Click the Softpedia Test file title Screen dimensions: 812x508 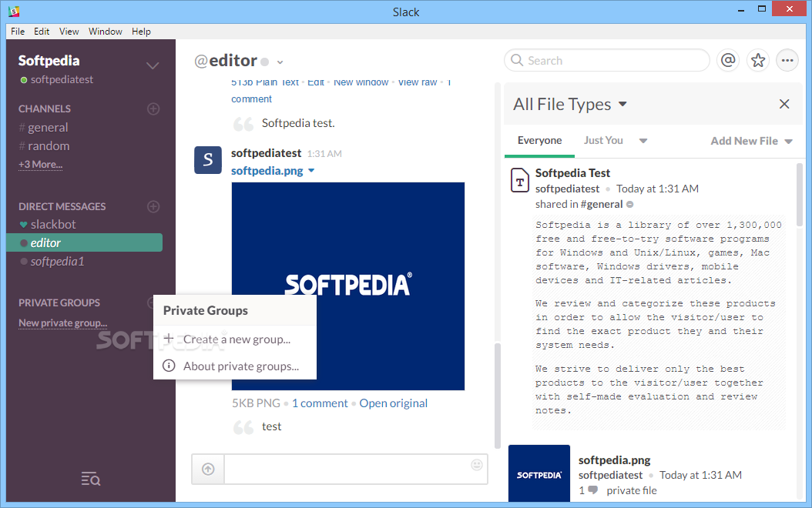[x=572, y=172]
